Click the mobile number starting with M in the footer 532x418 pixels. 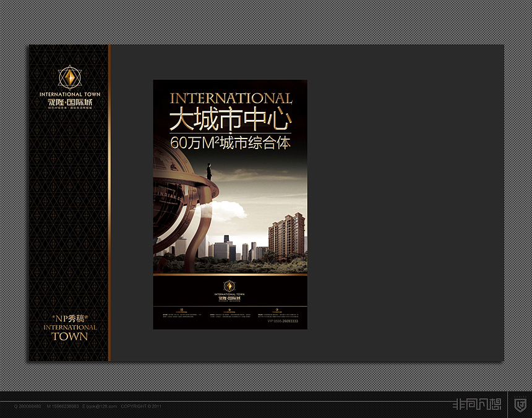[62, 406]
